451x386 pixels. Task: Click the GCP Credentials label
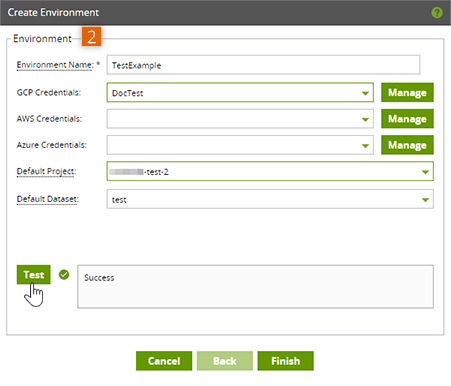(49, 92)
